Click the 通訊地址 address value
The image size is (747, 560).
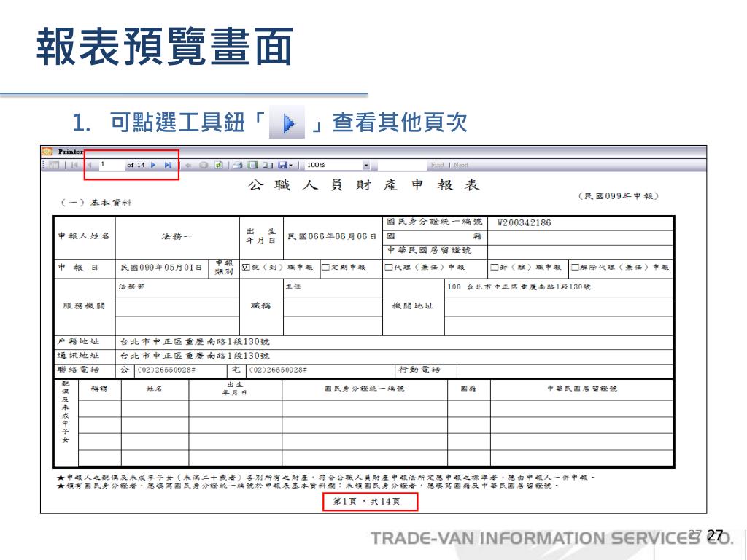[x=195, y=356]
